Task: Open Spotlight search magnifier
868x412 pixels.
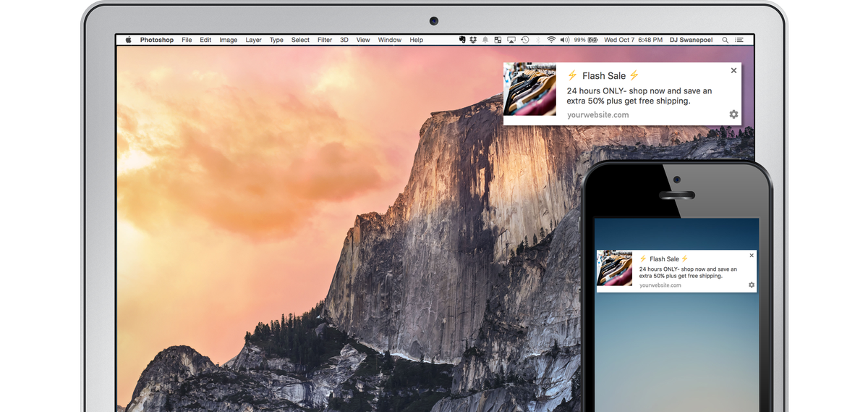Action: (726, 40)
